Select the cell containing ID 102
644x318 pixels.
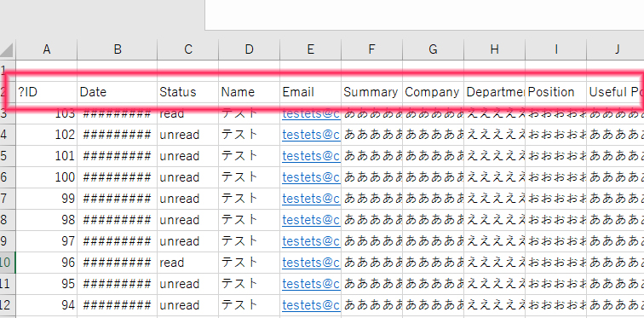click(x=46, y=135)
